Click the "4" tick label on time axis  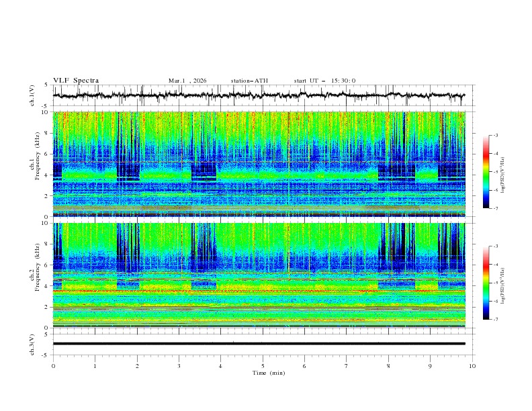(220, 366)
